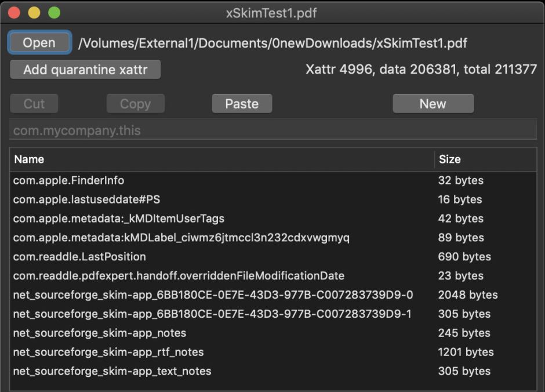Click the Paste button

point(242,104)
